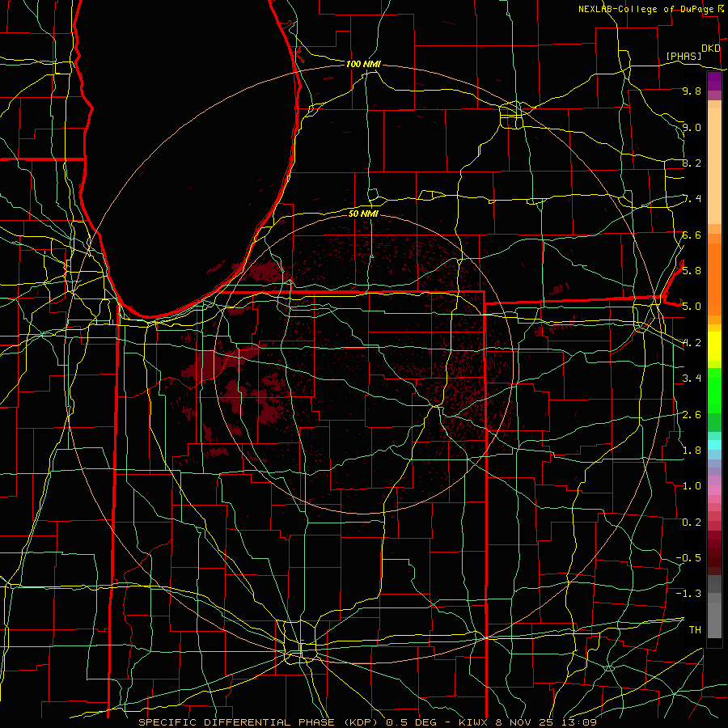The height and width of the screenshot is (728, 728).
Task: Click the TH threshold label
Action: [x=695, y=629]
